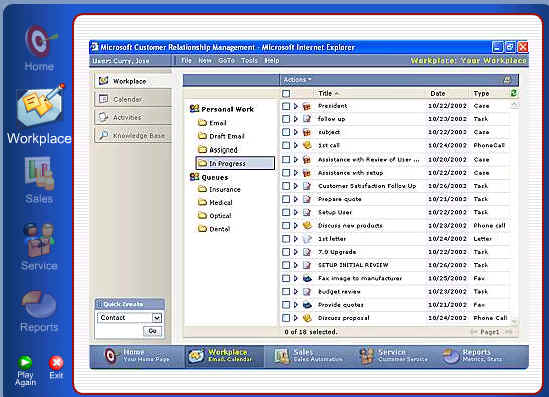
Task: Click the list scrollbar up arrow
Action: click(x=514, y=104)
